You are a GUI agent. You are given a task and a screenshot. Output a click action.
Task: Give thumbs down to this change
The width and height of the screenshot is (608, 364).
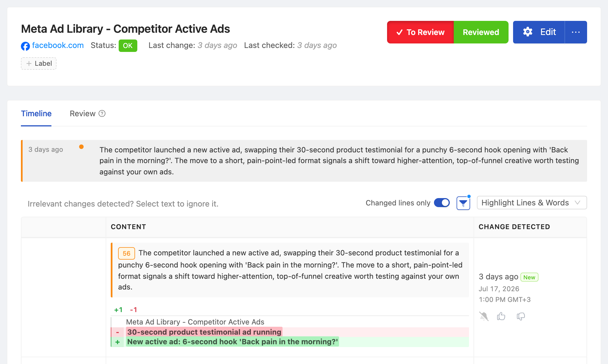(x=521, y=317)
